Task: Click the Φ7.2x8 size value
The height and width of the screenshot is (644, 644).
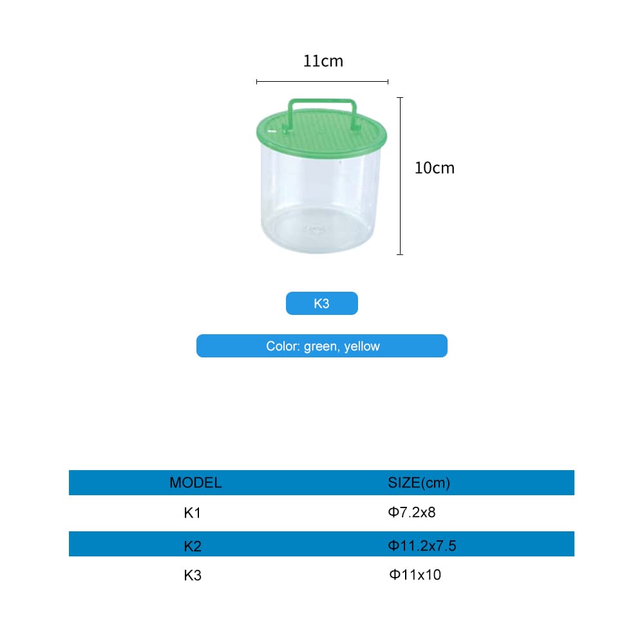Action: pyautogui.click(x=412, y=513)
